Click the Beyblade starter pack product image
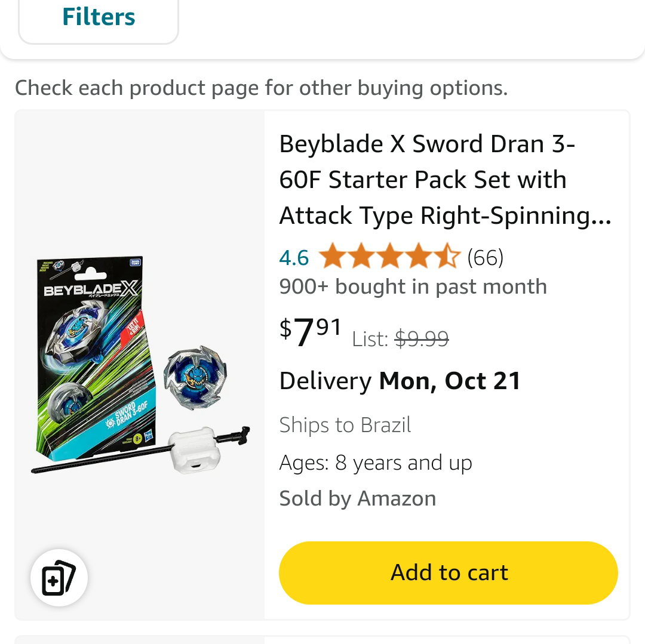Screen dimensions: 645x644 (x=140, y=365)
